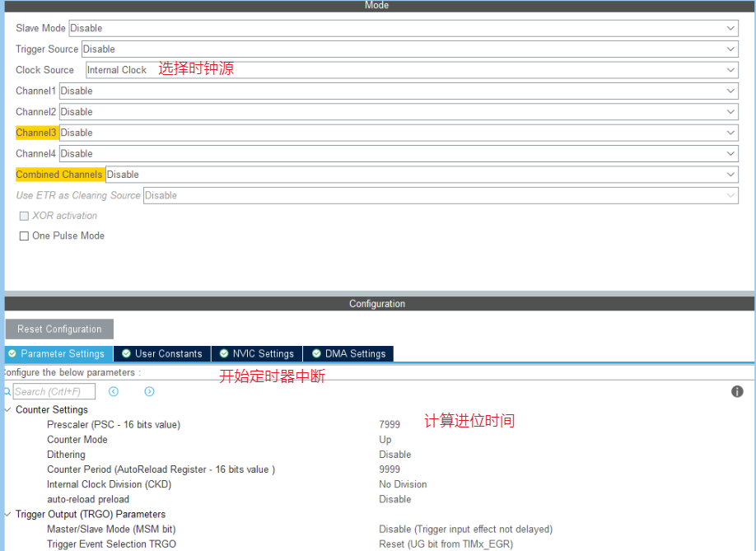This screenshot has width=756, height=551.
Task: Switch to the DMA Settings tab
Action: tap(348, 354)
